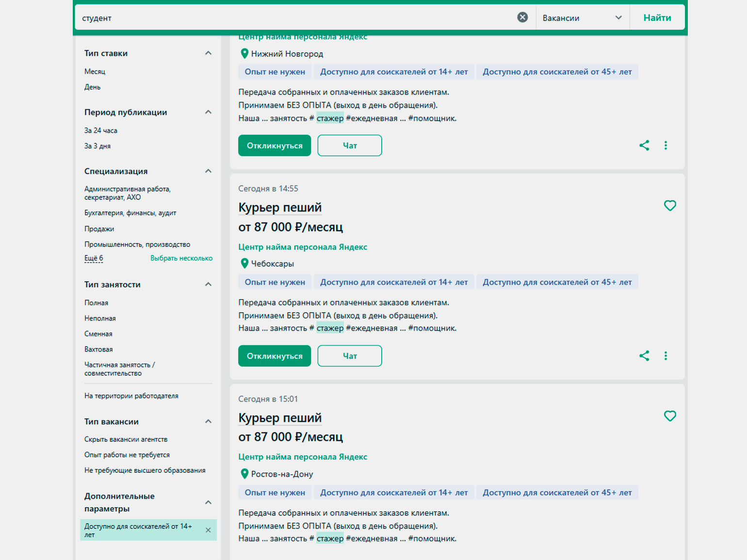
Task: Enable Опыт работы не требуется filter
Action: [127, 455]
